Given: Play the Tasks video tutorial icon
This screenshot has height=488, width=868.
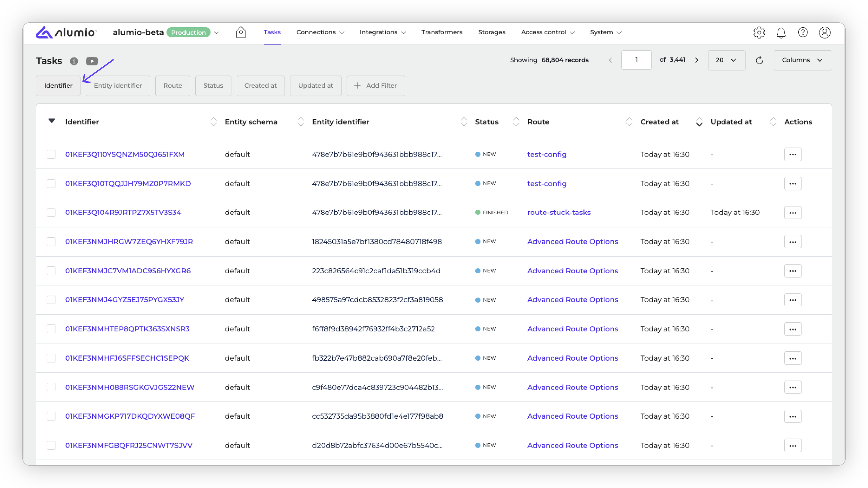Looking at the screenshot, I should coord(92,61).
